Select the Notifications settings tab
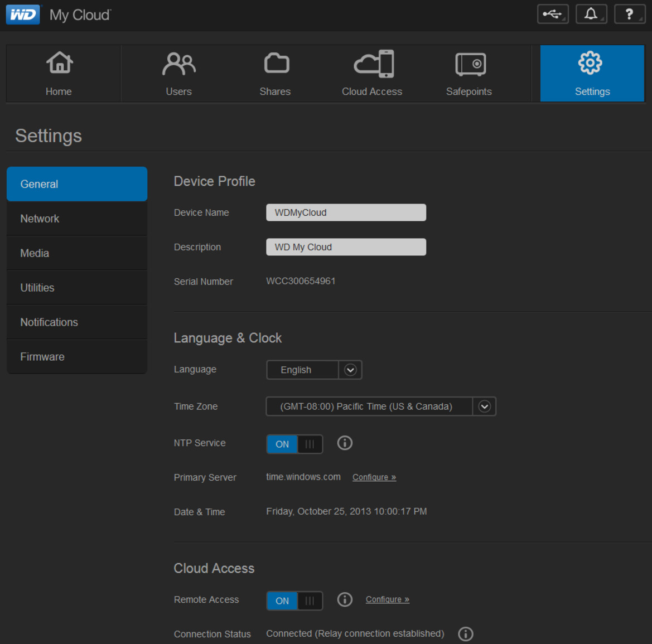The height and width of the screenshot is (644, 652). (x=77, y=322)
